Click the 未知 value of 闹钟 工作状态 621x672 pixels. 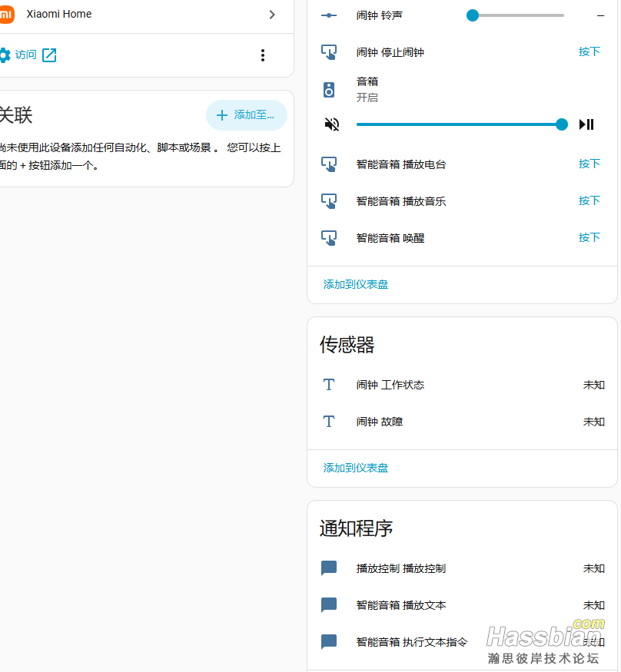(593, 385)
